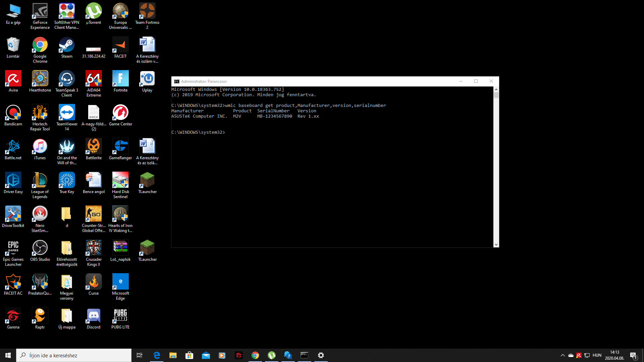Open the TeamViewer 14 icon

tap(67, 113)
